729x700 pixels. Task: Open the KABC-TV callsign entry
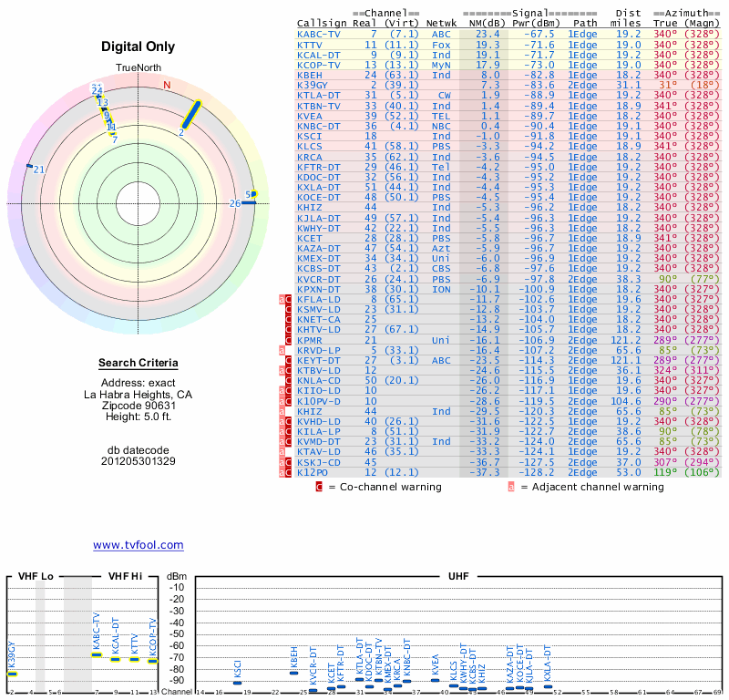pos(318,35)
